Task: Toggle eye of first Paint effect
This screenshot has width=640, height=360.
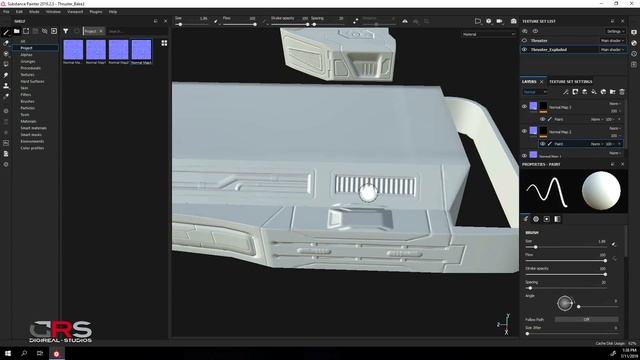Action: point(542,119)
